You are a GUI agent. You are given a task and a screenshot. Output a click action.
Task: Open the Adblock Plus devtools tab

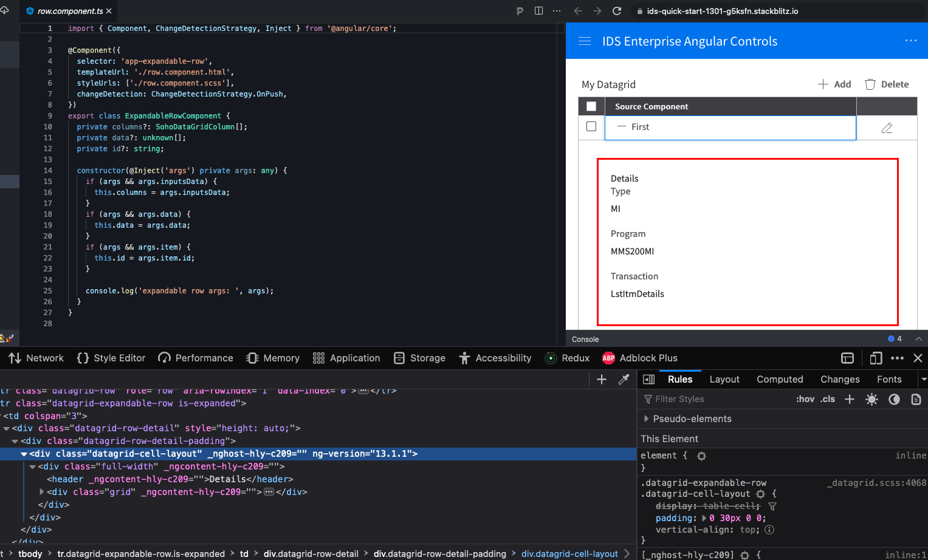click(640, 358)
